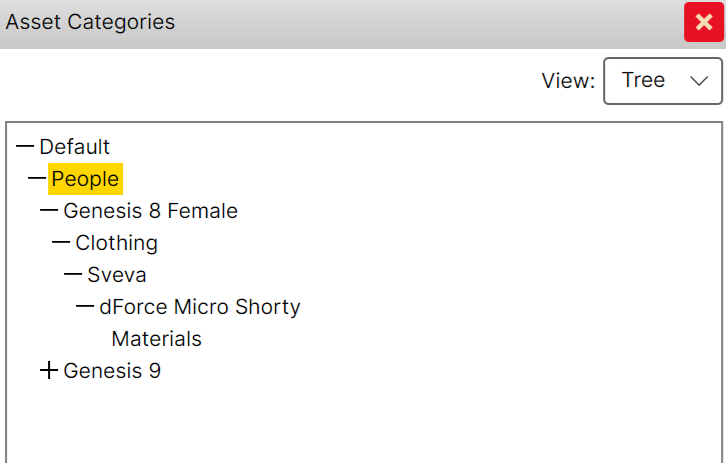Open the View mode dropdown
This screenshot has height=463, width=726.
(x=663, y=81)
